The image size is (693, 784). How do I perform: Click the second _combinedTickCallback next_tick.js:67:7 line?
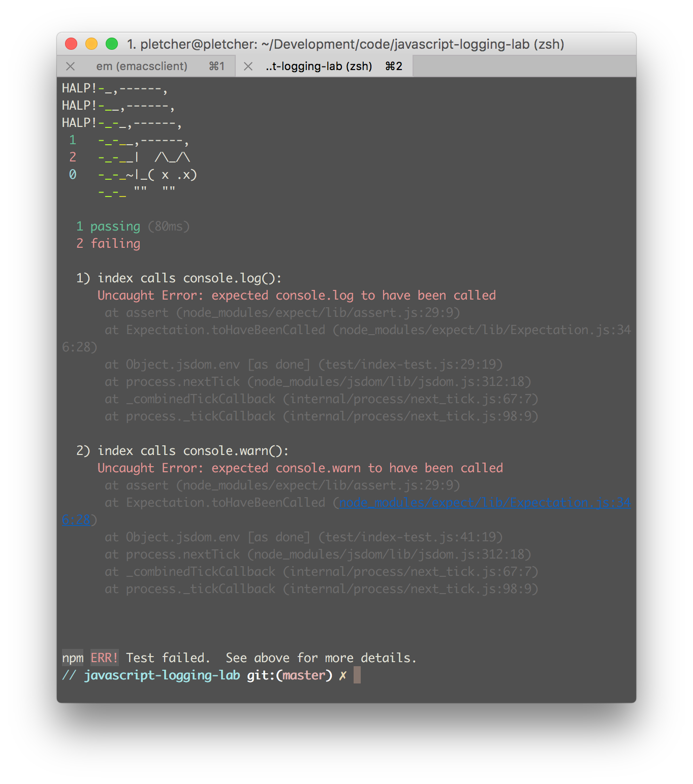point(322,572)
